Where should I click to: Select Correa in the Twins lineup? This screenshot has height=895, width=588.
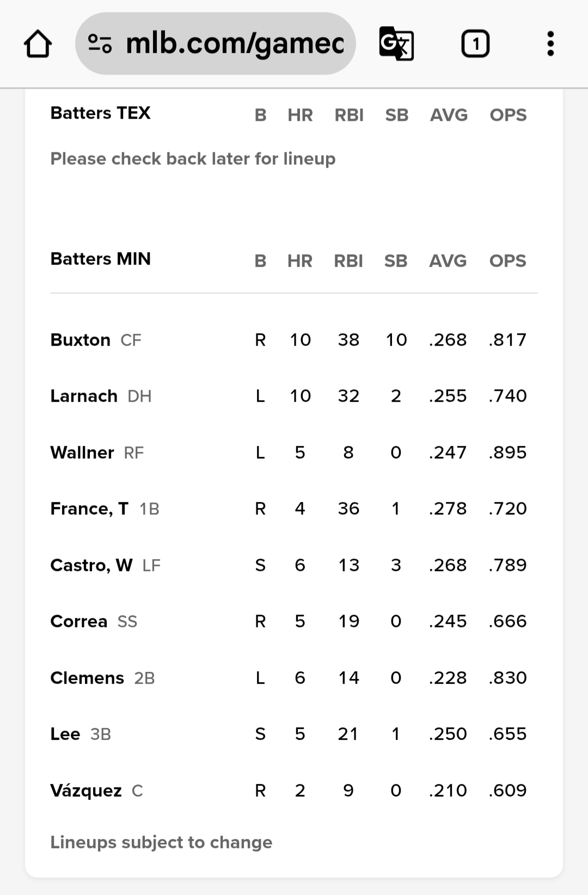click(x=79, y=621)
